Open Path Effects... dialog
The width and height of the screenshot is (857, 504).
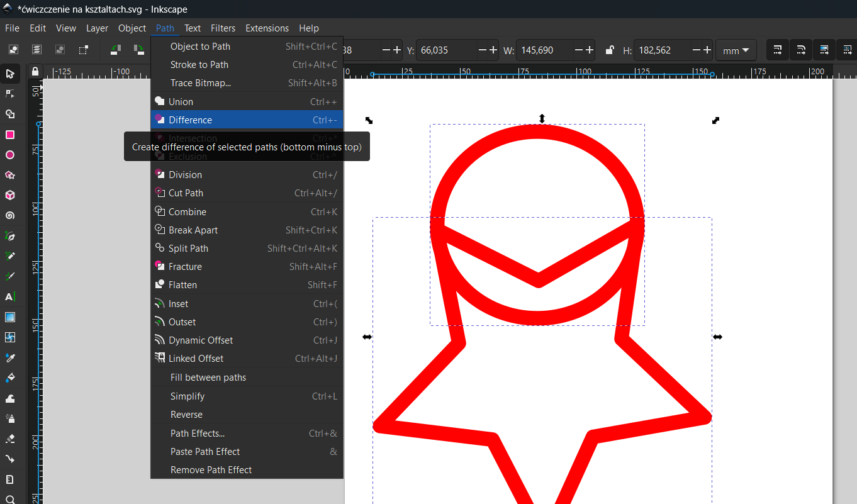click(247, 433)
